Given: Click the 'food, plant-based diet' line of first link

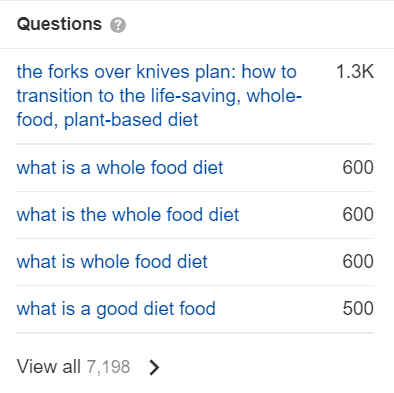Looking at the screenshot, I should pos(107,120).
